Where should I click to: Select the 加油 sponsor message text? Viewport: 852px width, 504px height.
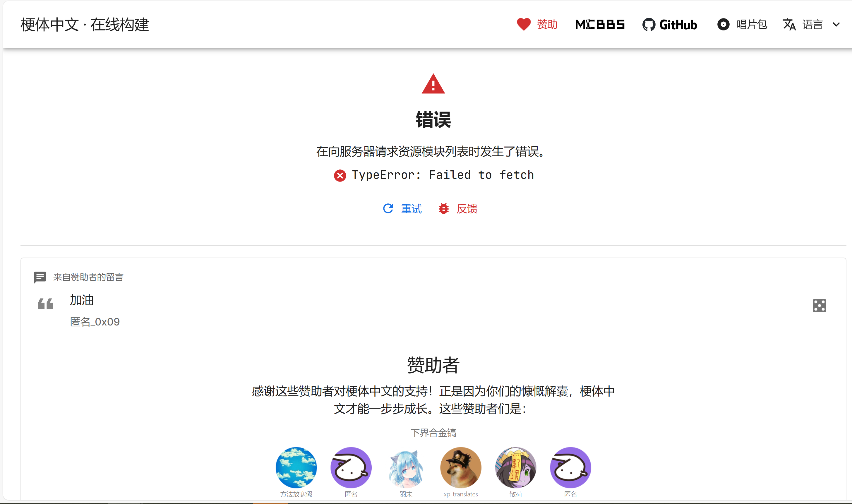pyautogui.click(x=81, y=300)
